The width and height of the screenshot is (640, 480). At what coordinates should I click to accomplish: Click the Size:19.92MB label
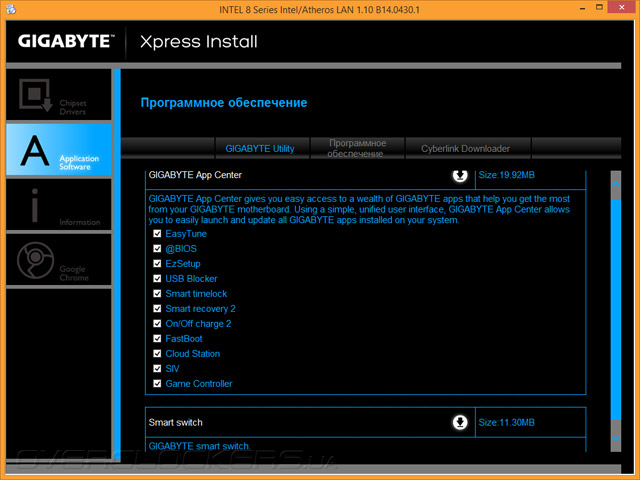coord(507,175)
